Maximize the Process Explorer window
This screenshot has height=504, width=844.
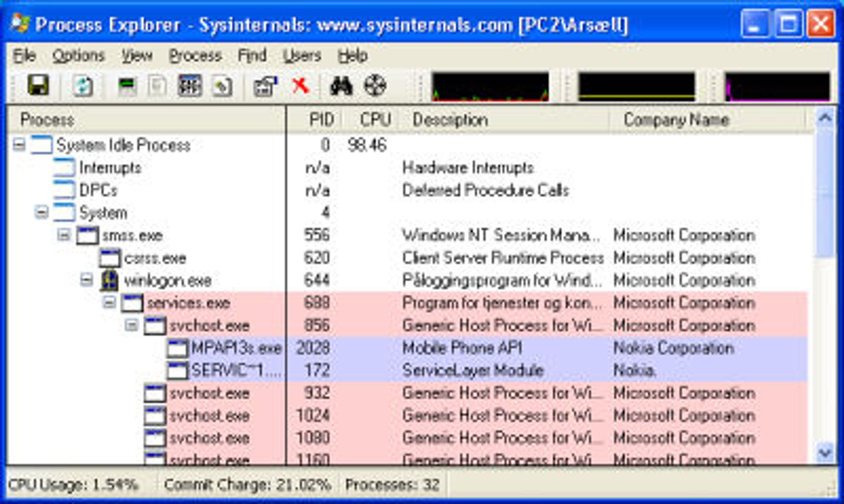pyautogui.click(x=788, y=24)
